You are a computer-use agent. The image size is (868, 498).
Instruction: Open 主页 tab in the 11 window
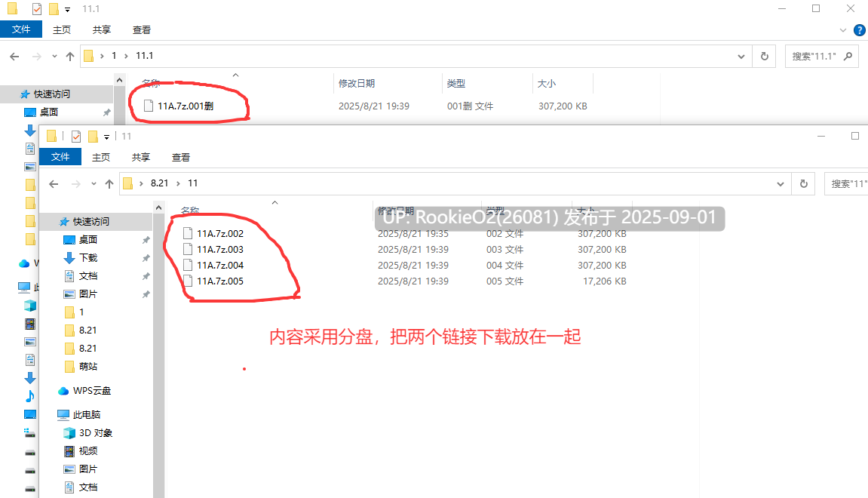pos(101,157)
